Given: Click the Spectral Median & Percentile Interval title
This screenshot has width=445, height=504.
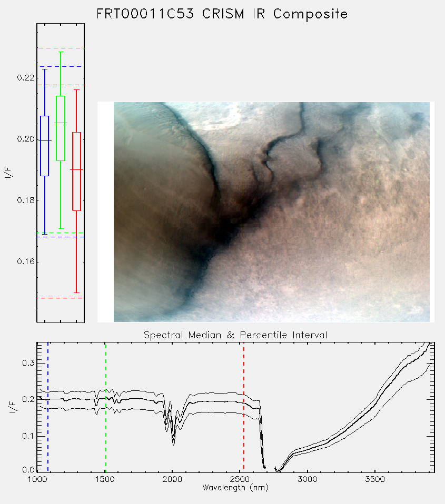Looking at the screenshot, I should coord(235,335).
